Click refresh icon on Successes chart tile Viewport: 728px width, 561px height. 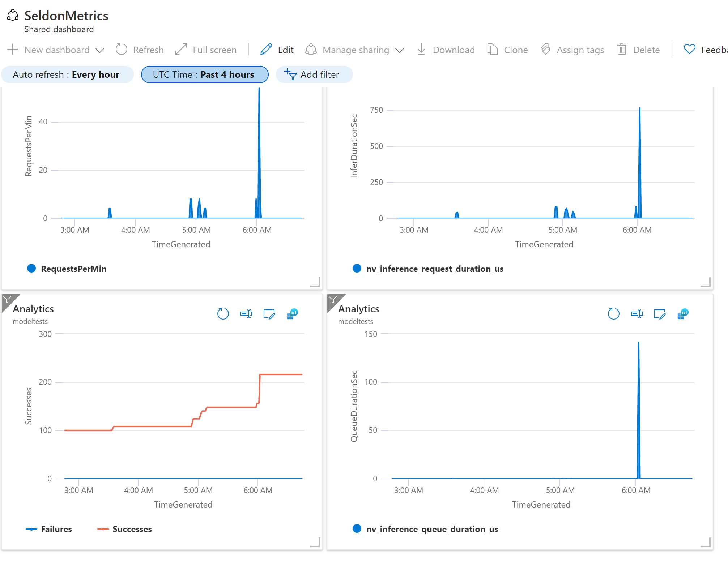(223, 314)
